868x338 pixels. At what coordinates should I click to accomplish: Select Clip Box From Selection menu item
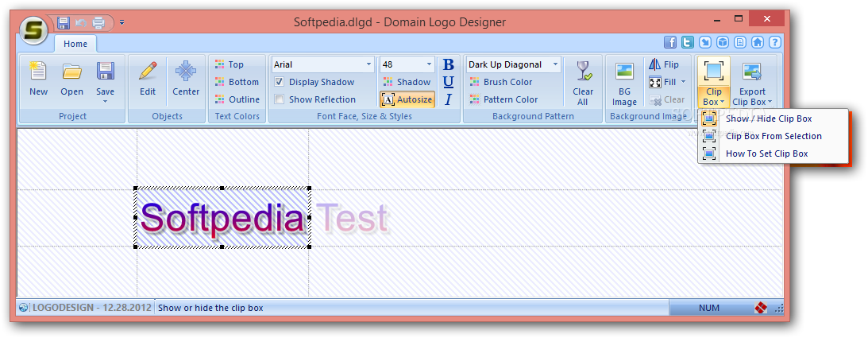[773, 136]
